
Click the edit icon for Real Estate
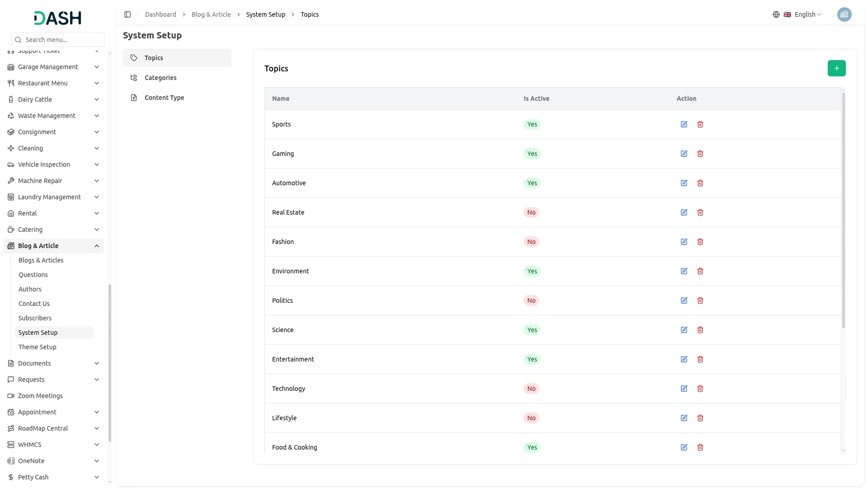click(x=684, y=212)
